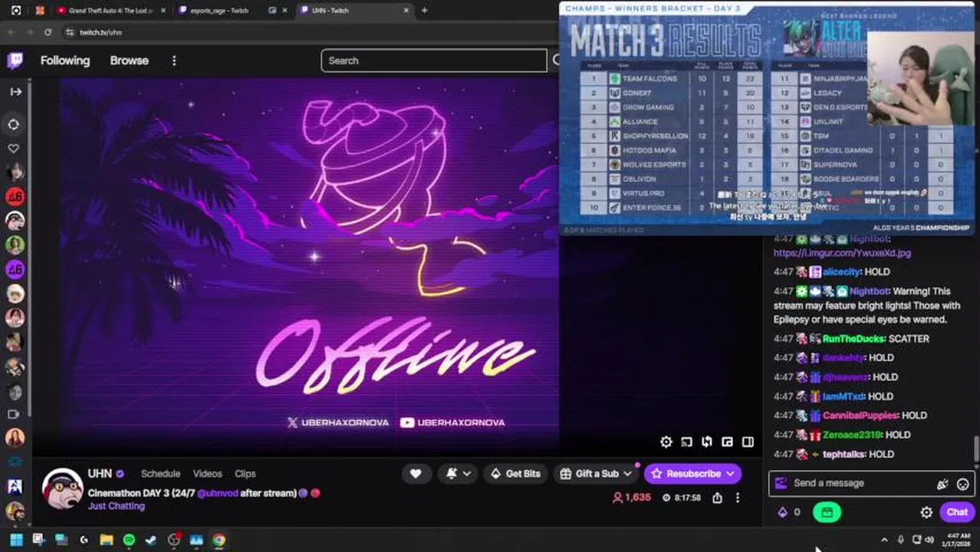Open the Just Chatting category link
The width and height of the screenshot is (980, 552).
pos(116,506)
